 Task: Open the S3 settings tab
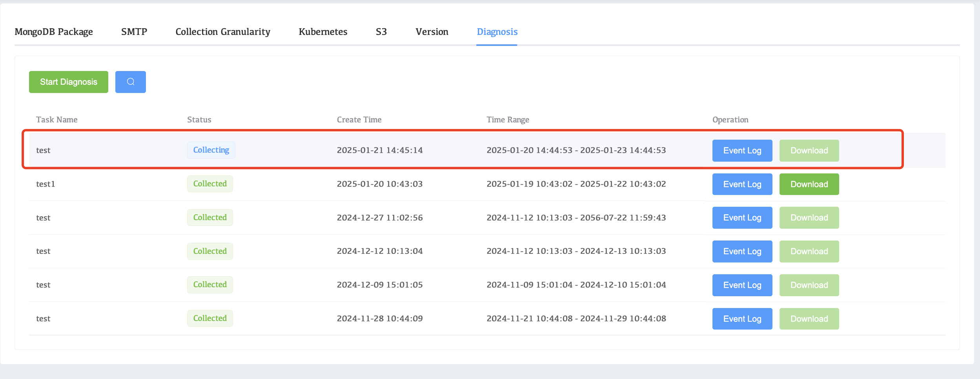(381, 32)
